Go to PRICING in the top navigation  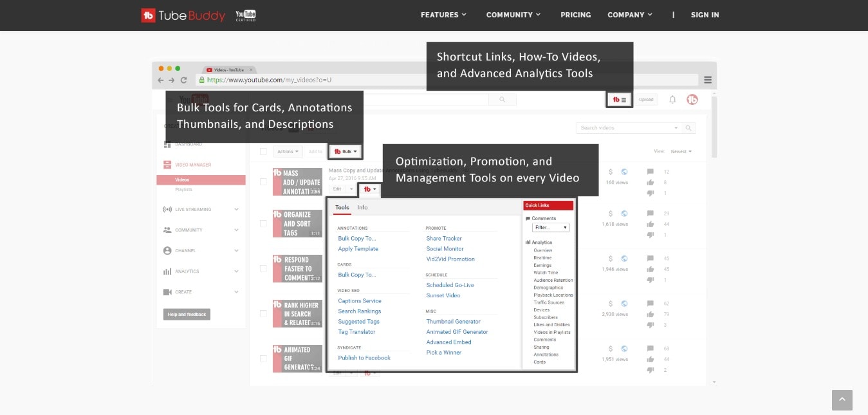576,15
